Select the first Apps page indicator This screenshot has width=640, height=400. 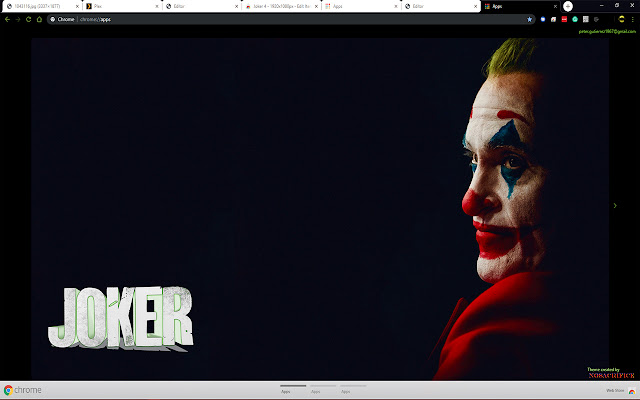293,389
